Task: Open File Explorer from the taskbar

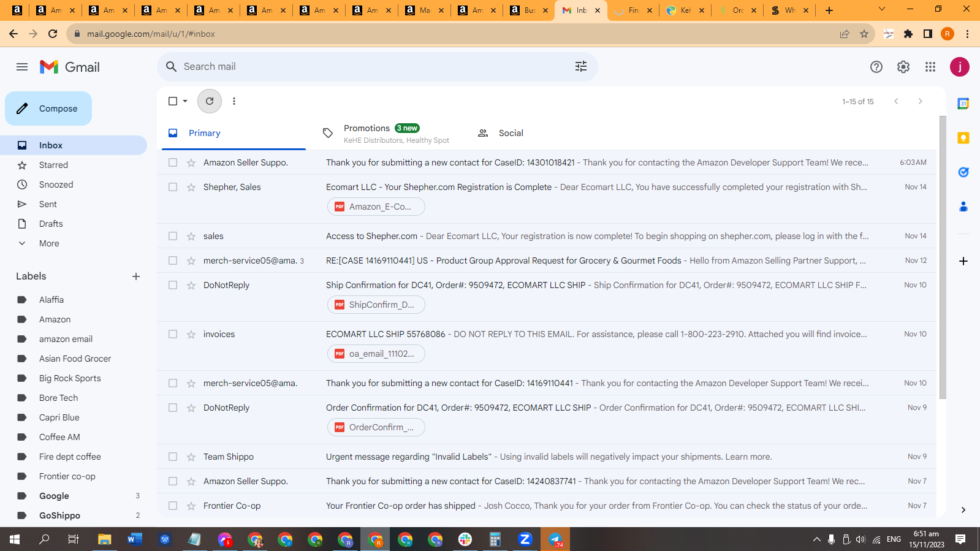Action: 105,539
